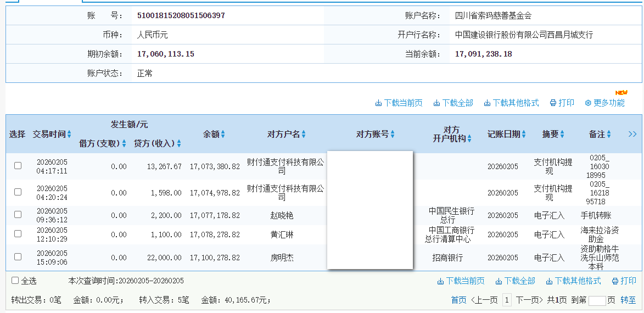The width and height of the screenshot is (644, 313).
Task: Sort by 对方户名 column arrows
Action: point(304,135)
